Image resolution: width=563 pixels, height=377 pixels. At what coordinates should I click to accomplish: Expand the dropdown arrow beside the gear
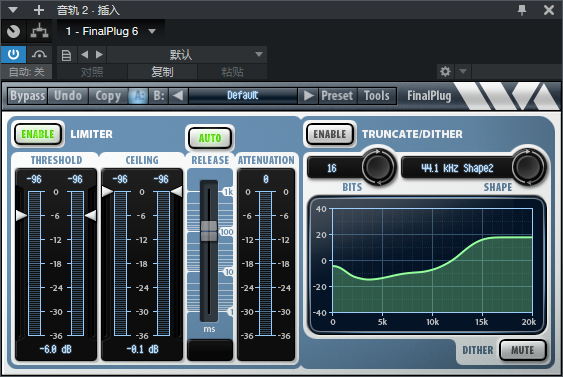tap(463, 71)
